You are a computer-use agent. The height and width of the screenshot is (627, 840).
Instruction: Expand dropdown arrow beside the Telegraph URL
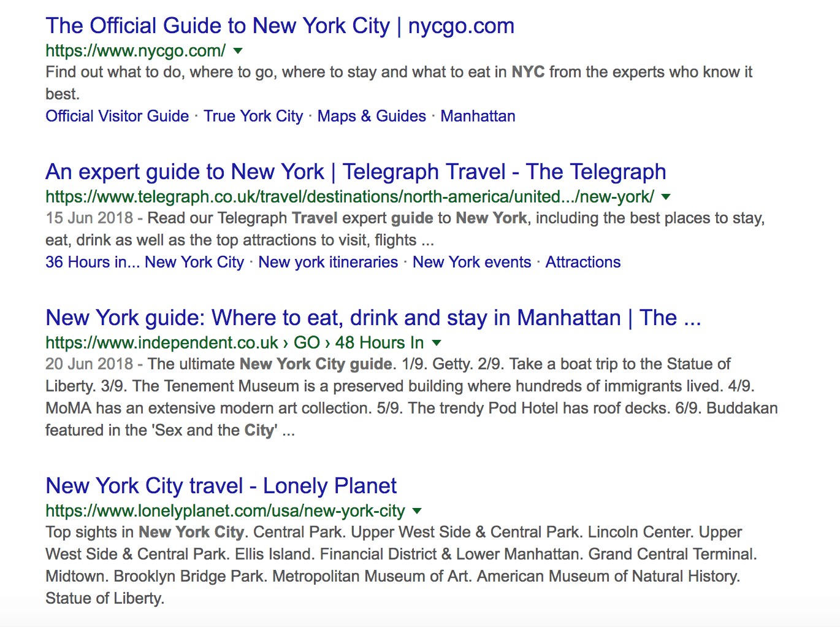pos(666,196)
